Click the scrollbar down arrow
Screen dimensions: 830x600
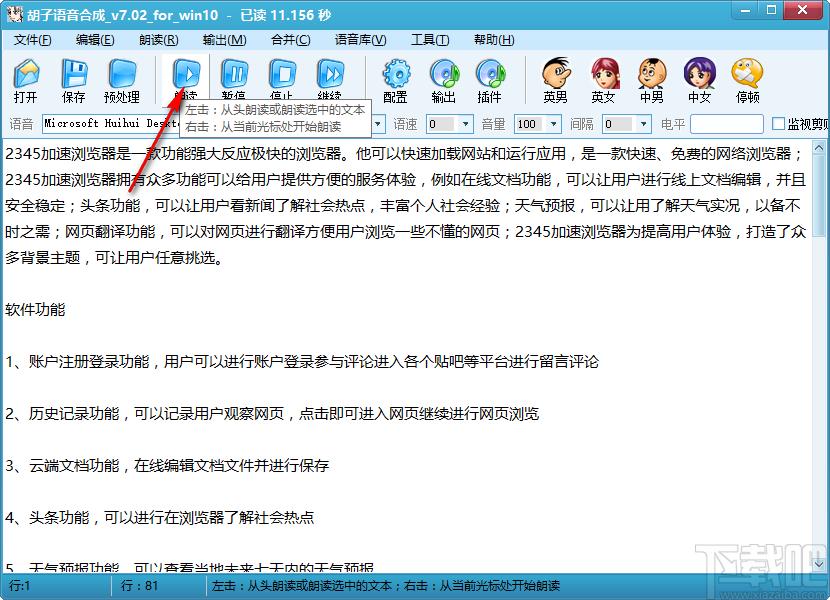pos(819,563)
